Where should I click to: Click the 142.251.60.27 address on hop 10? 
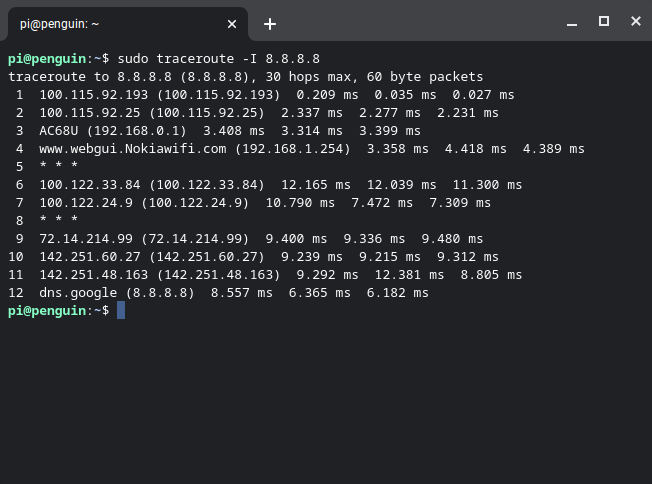89,257
